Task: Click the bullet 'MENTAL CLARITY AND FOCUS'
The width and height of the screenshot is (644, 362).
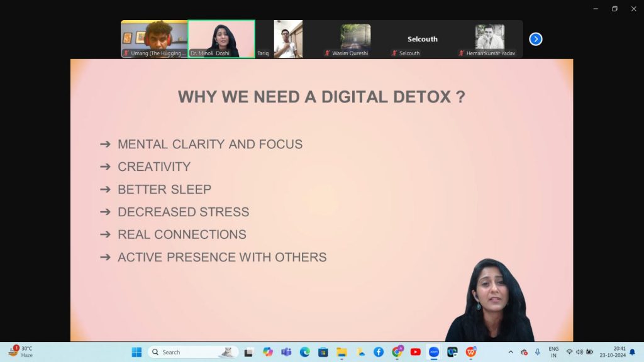Action: pos(210,144)
